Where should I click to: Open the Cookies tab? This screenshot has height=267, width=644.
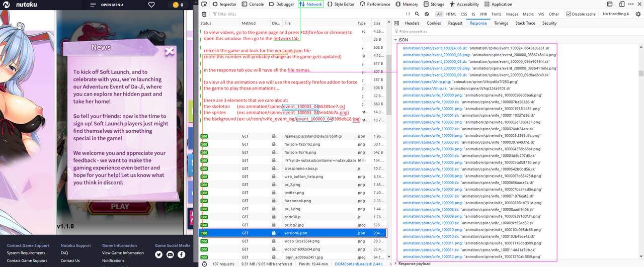coord(434,23)
